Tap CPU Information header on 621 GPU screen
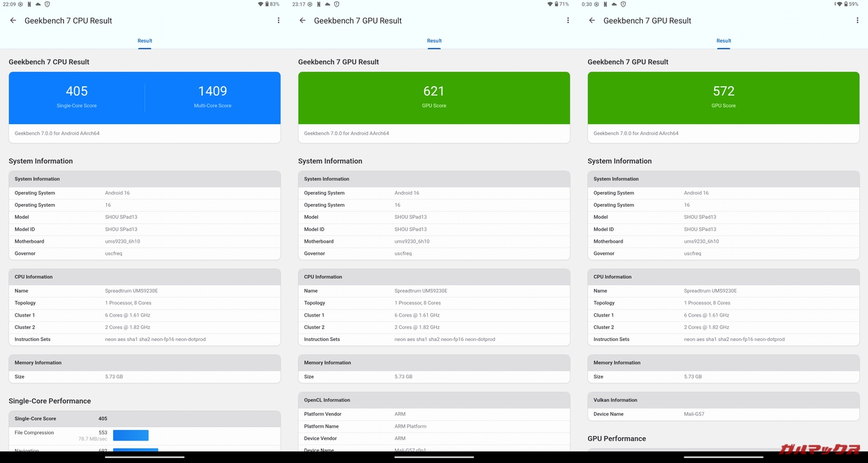Screen dimensions: 868x463 click(434, 277)
